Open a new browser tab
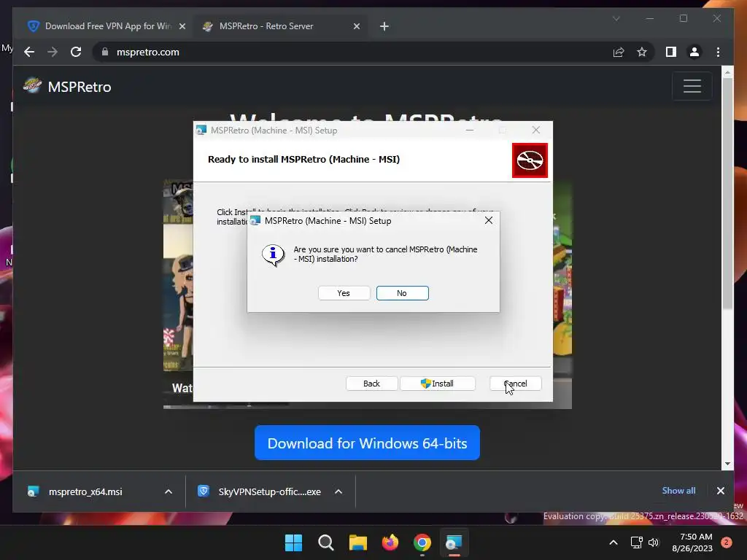 pos(384,26)
